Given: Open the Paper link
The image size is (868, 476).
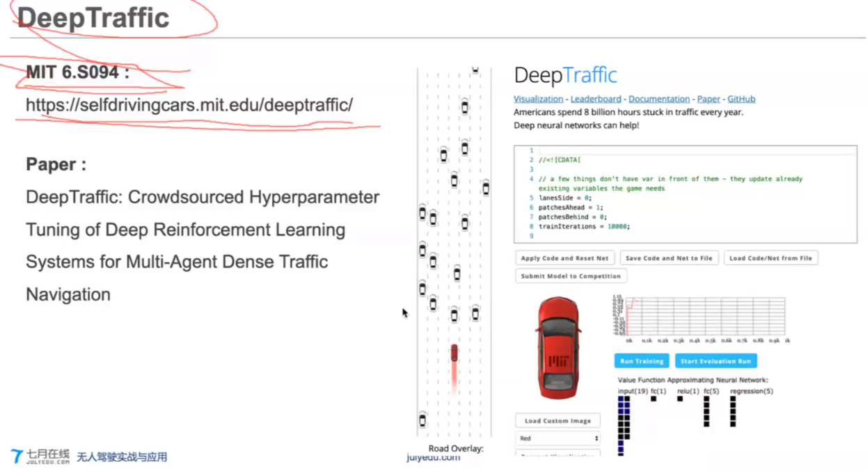Looking at the screenshot, I should coord(709,99).
